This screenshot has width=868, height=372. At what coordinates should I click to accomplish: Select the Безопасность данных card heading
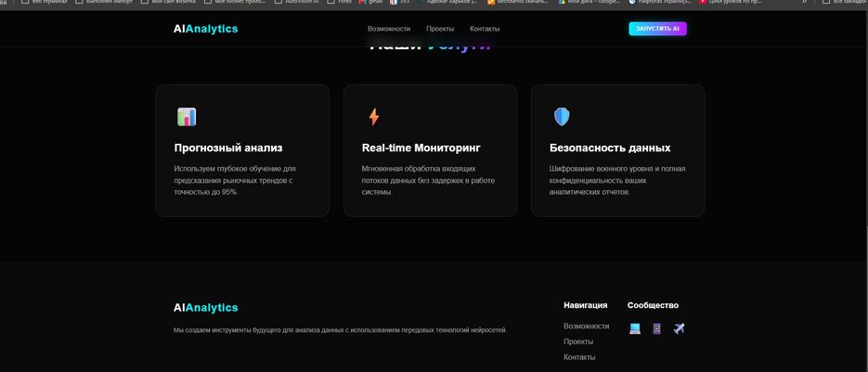[610, 148]
